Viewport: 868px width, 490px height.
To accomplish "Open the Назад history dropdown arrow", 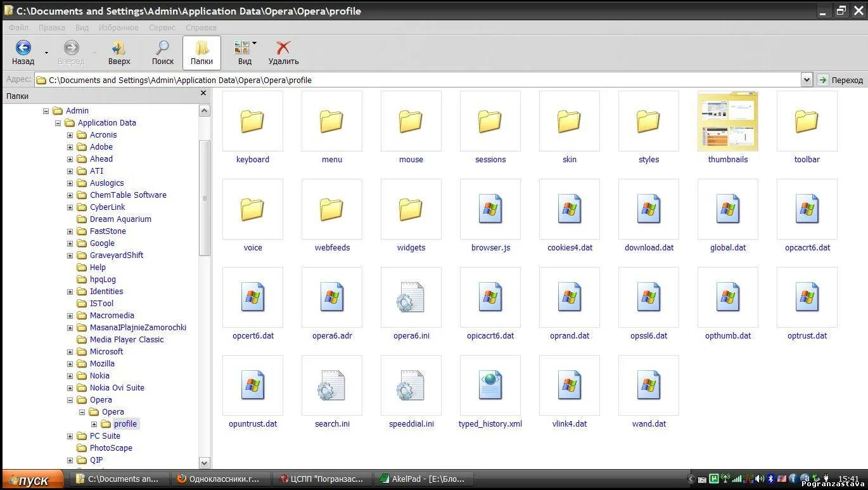I will (x=46, y=53).
